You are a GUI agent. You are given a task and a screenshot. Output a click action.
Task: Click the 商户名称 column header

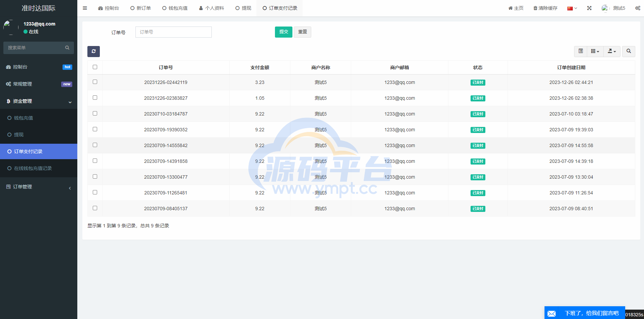[321, 67]
